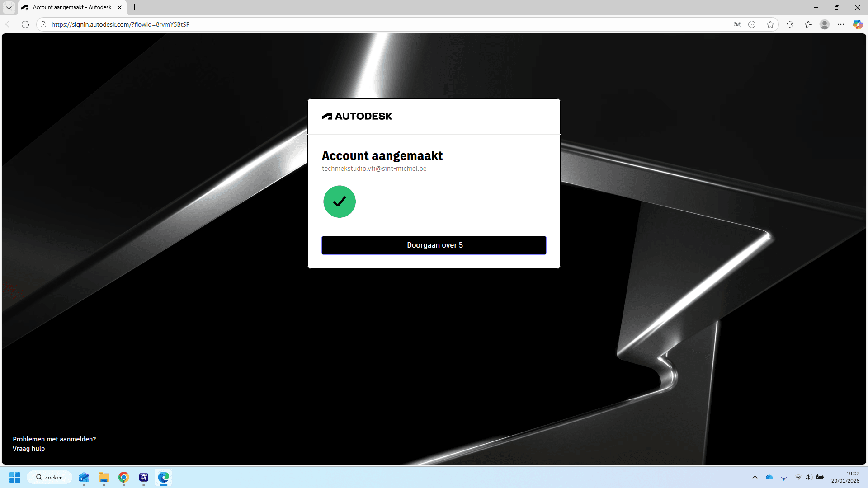The height and width of the screenshot is (488, 868).
Task: Click the feedback smiley icon in address bar
Action: pos(752,24)
